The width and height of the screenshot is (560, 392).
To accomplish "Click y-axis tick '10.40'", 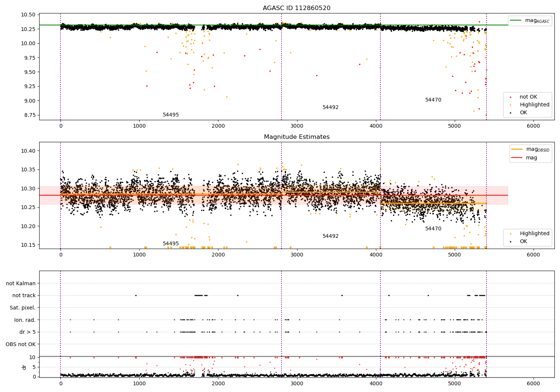I will [x=29, y=151].
